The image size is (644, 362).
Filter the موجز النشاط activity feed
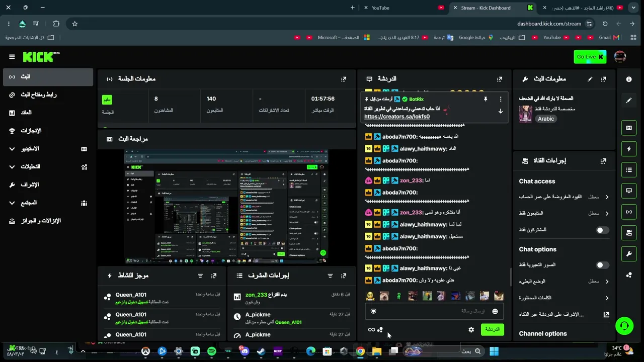[x=200, y=276]
